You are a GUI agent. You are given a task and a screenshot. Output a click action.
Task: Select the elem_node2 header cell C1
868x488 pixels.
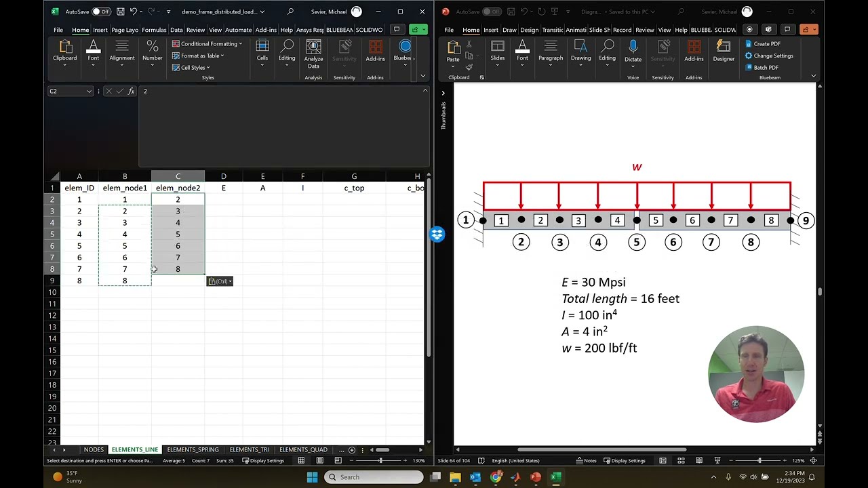click(178, 188)
